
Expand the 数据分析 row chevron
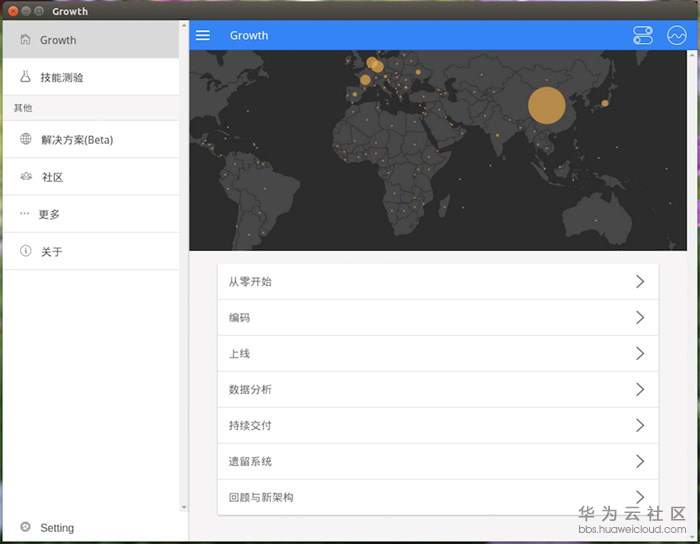coord(640,389)
